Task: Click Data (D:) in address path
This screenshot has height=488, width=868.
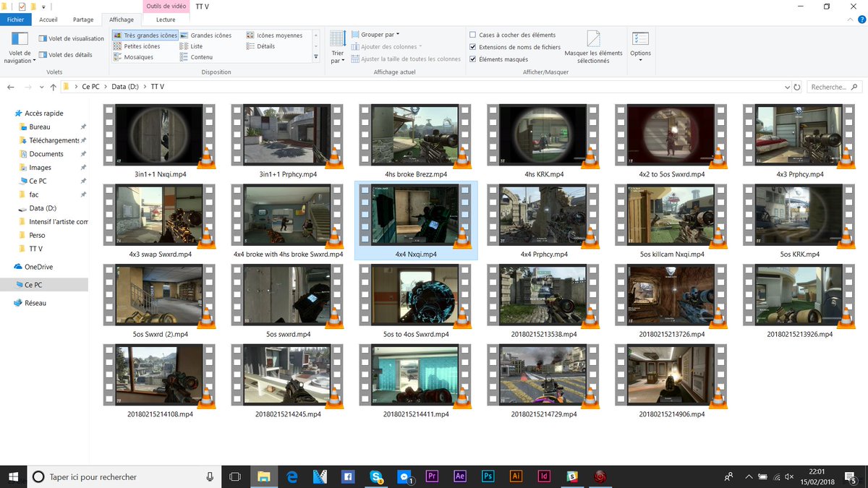Action: [124, 87]
